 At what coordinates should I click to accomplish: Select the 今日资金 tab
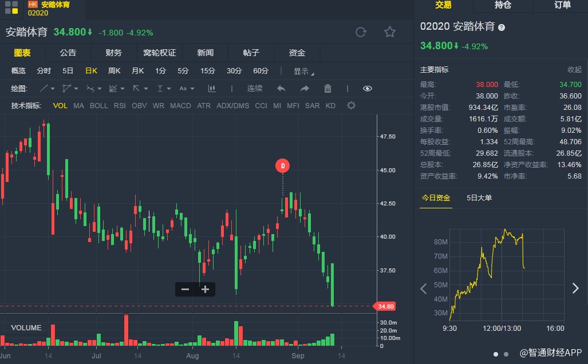coord(436,198)
